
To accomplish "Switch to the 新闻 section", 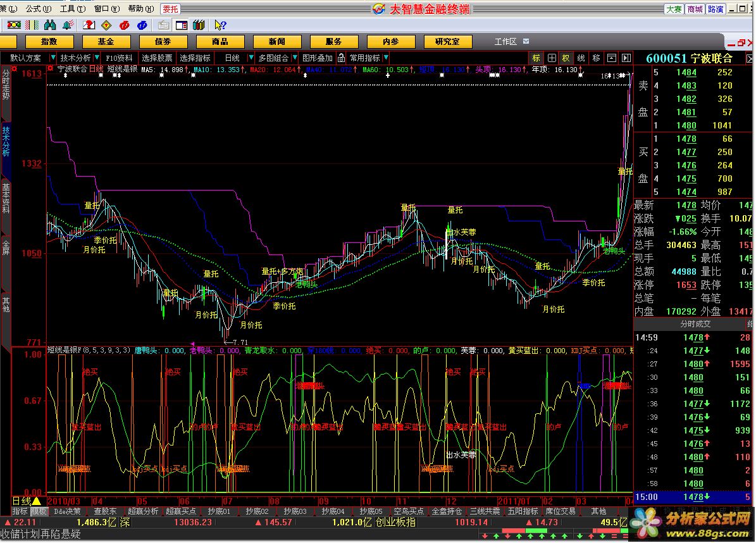I will (x=276, y=42).
